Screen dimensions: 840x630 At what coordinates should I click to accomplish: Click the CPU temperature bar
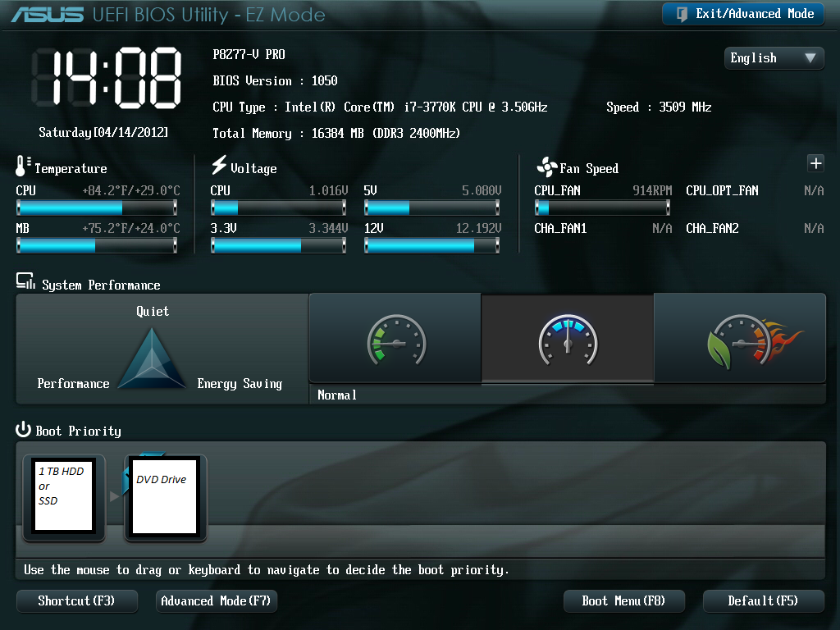pyautogui.click(x=97, y=208)
